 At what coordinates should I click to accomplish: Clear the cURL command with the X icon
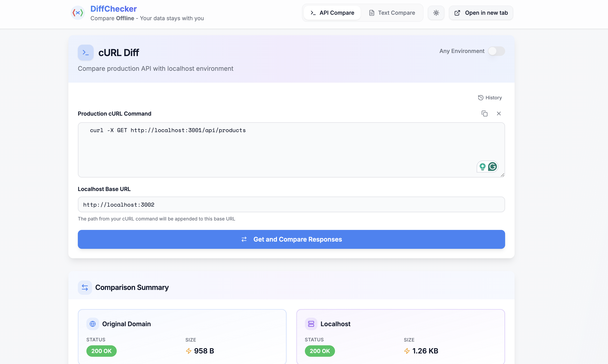point(499,113)
